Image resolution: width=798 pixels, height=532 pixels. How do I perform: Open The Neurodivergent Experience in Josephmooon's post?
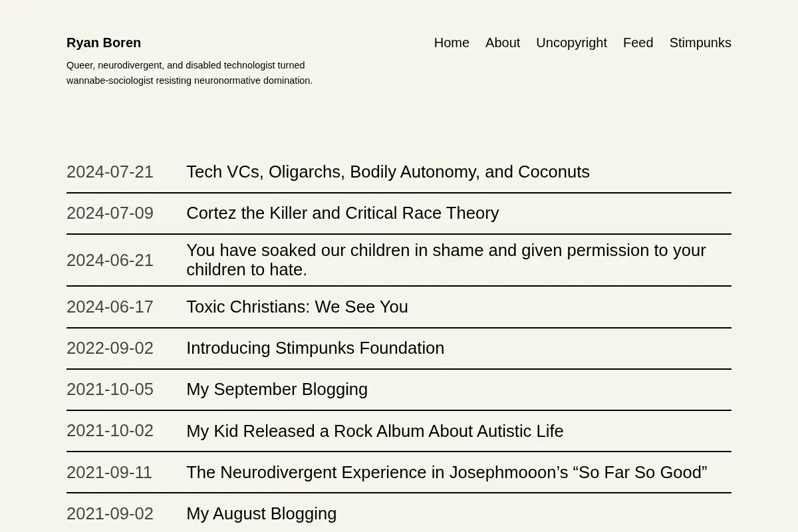(x=447, y=472)
